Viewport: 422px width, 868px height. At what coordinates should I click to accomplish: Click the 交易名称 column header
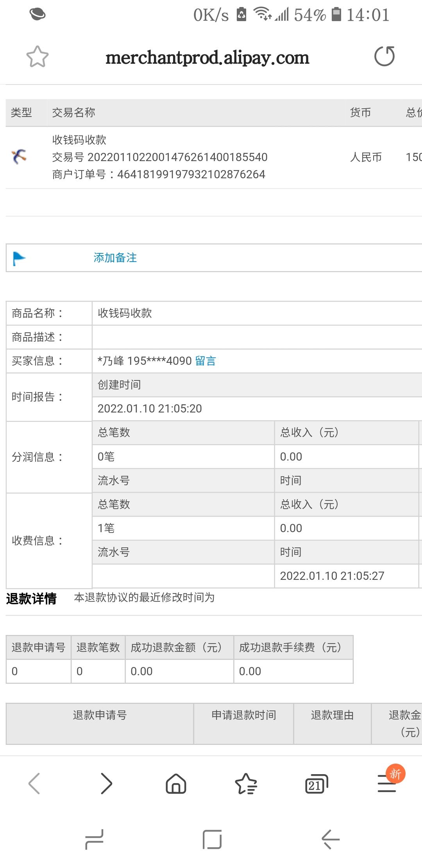(73, 113)
